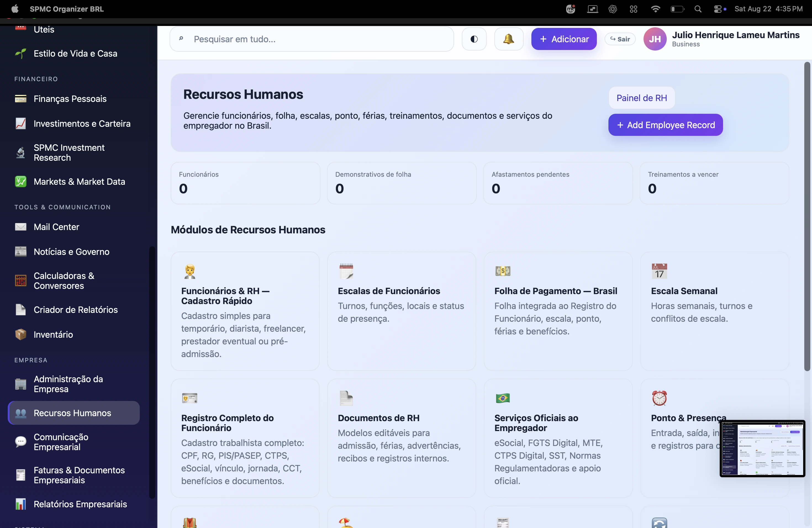Click the Demonstrativos de folha stat card
This screenshot has height=528, width=812.
pos(402,183)
